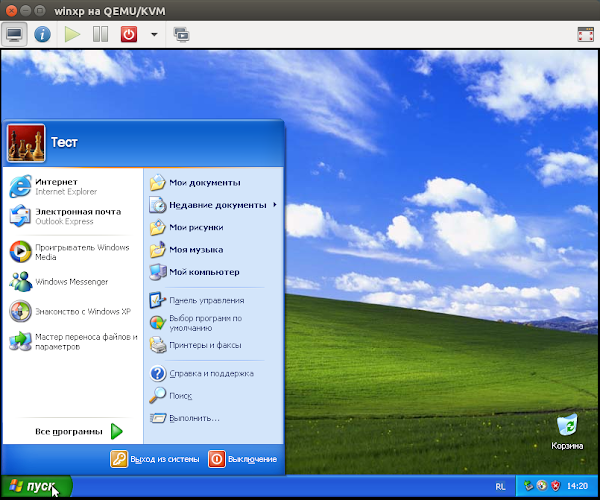Open Мои рисунки folder

214,227
